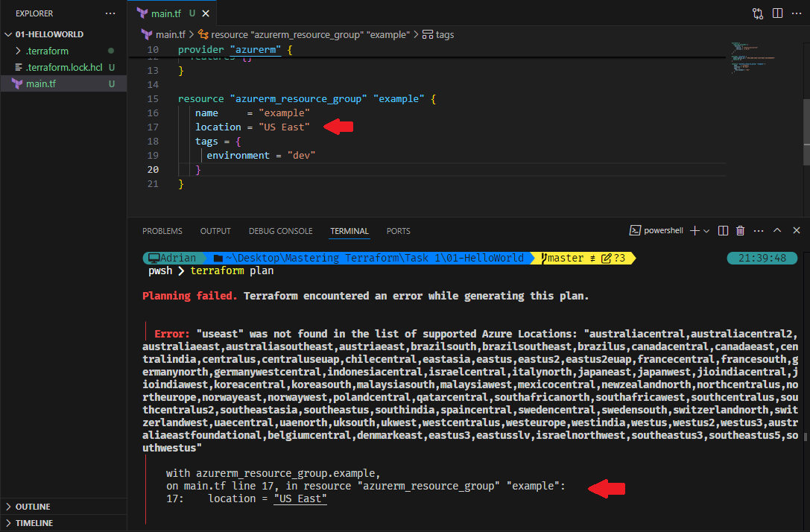Image resolution: width=810 pixels, height=532 pixels.
Task: Click line number 20 in gutter
Action: (153, 169)
